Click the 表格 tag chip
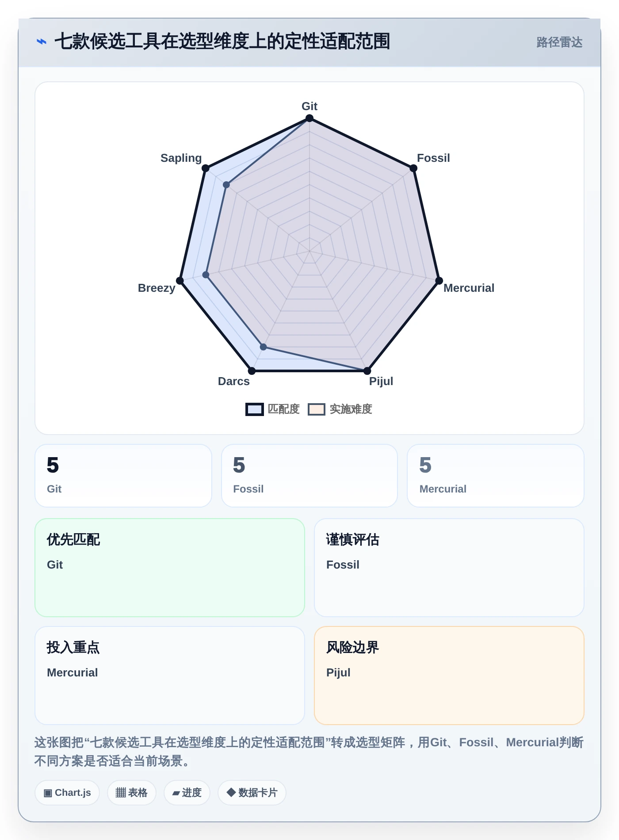 pos(132,793)
